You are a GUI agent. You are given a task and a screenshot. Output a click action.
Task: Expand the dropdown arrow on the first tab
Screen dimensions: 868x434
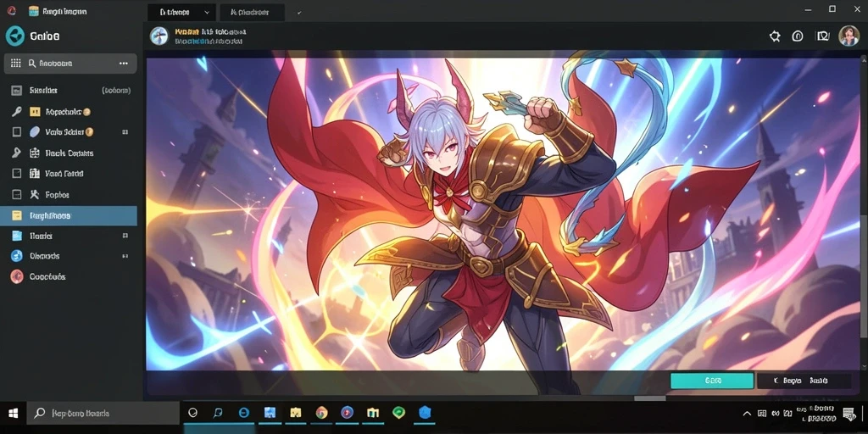pyautogui.click(x=207, y=12)
